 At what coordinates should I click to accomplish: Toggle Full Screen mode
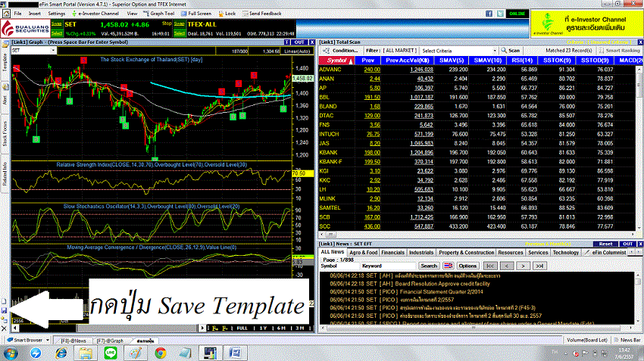[x=196, y=14]
